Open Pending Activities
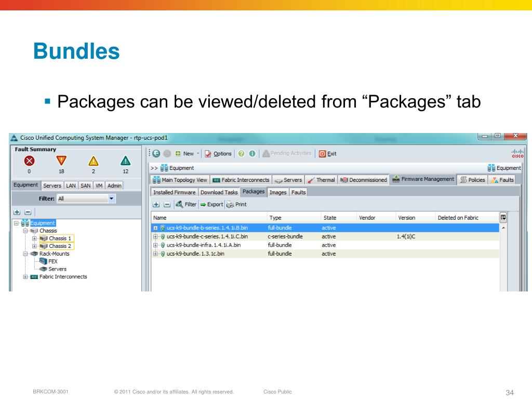The image size is (532, 399). tap(287, 153)
